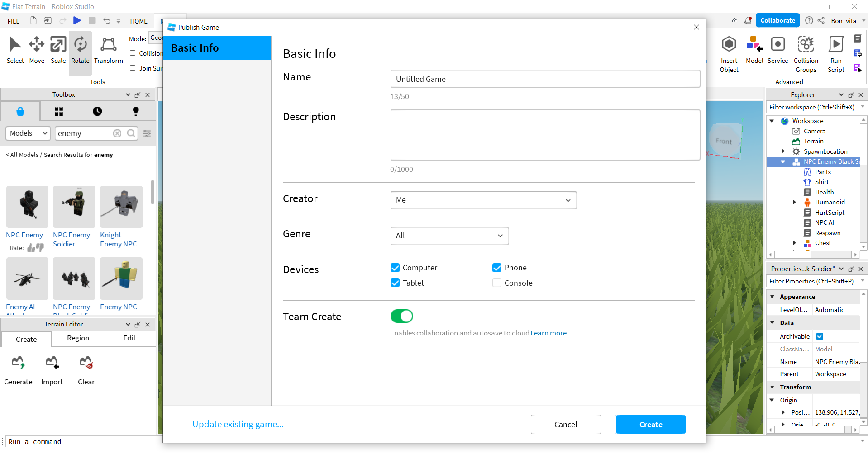Click the Create button
The width and height of the screenshot is (868, 463).
(x=650, y=425)
